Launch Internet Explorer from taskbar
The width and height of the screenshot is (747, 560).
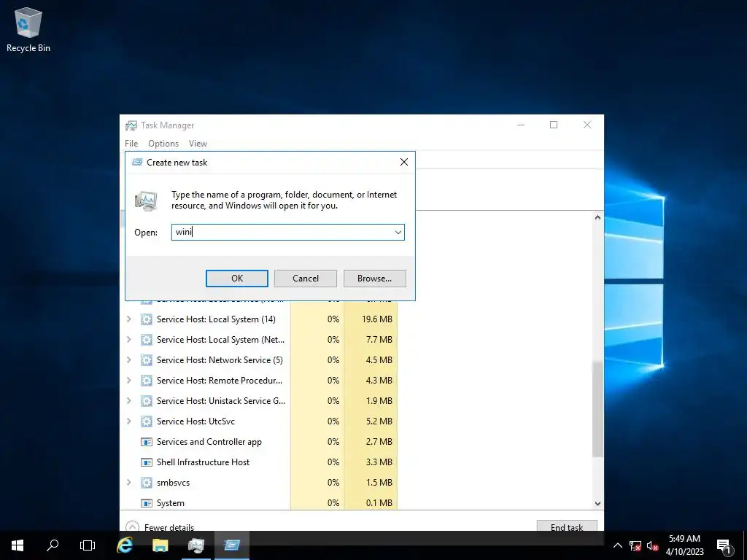(125, 545)
